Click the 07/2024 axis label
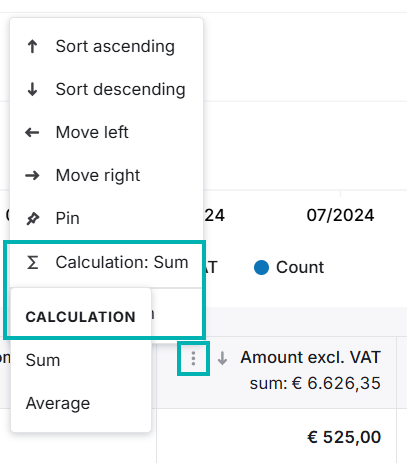407x463 pixels. click(x=340, y=215)
